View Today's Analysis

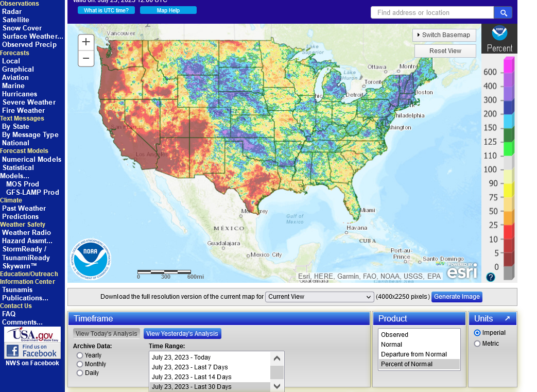[x=106, y=333]
